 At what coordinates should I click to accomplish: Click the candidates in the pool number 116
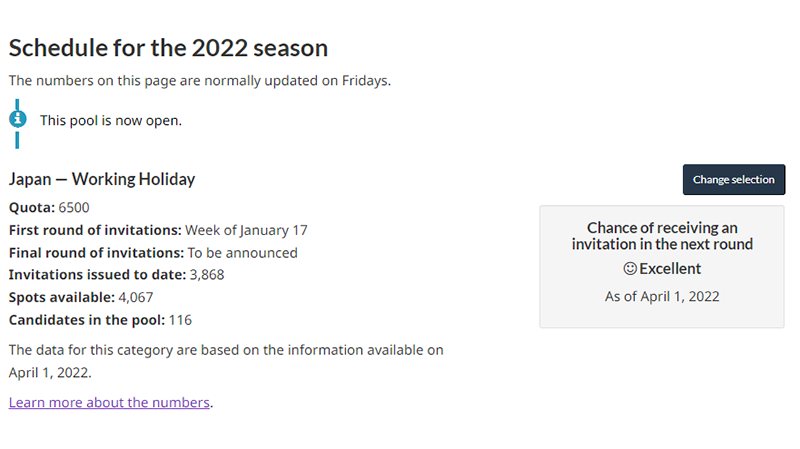click(x=180, y=320)
